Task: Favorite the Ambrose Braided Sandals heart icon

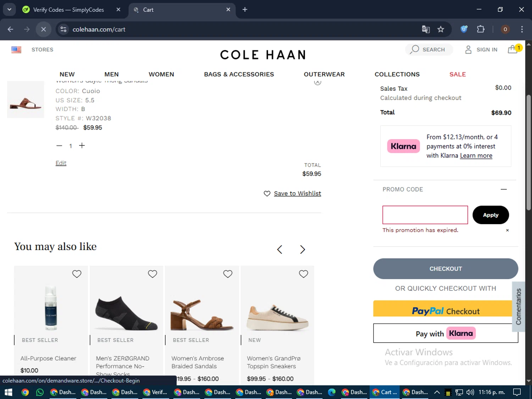Action: tap(228, 274)
